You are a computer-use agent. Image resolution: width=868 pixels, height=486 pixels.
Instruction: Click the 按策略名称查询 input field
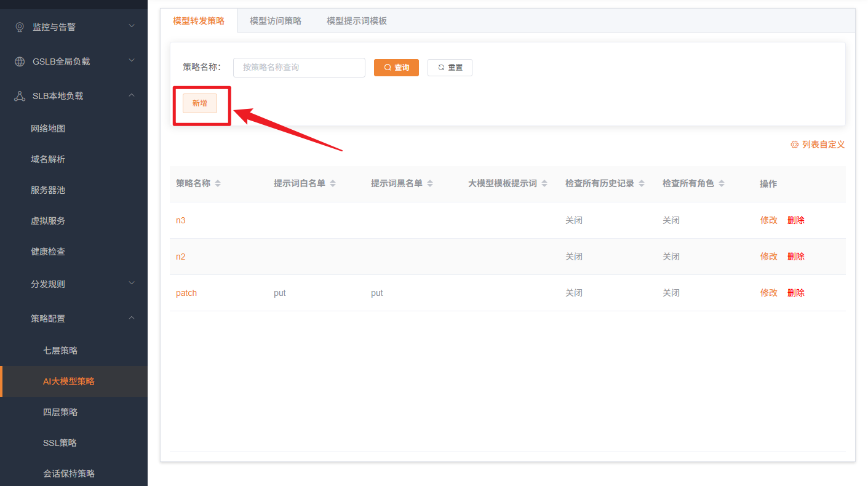[x=299, y=67]
